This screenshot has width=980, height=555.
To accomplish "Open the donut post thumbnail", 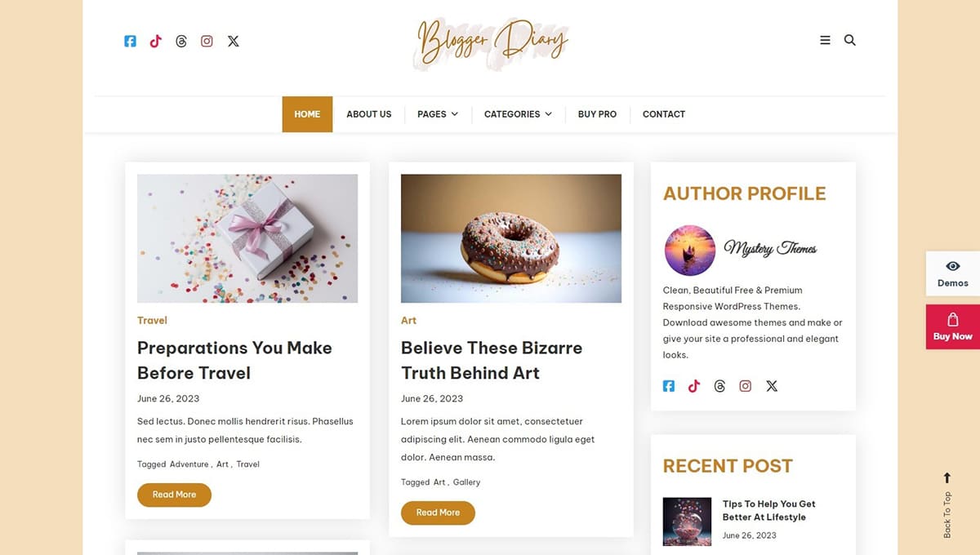I will (x=511, y=238).
